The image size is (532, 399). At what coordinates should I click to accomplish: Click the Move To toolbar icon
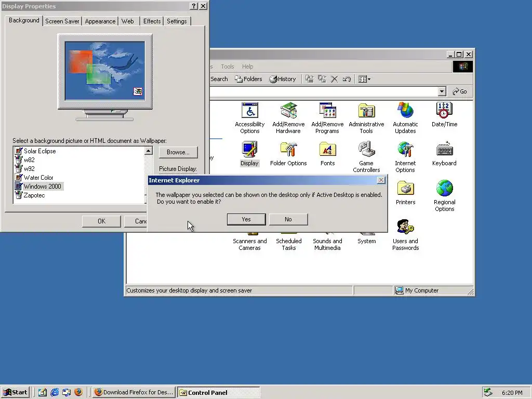click(310, 79)
